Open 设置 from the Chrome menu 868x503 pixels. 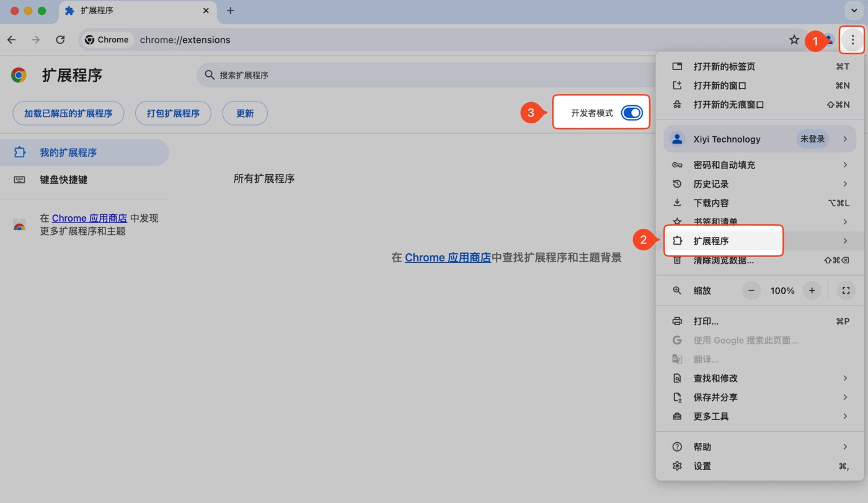(x=702, y=466)
